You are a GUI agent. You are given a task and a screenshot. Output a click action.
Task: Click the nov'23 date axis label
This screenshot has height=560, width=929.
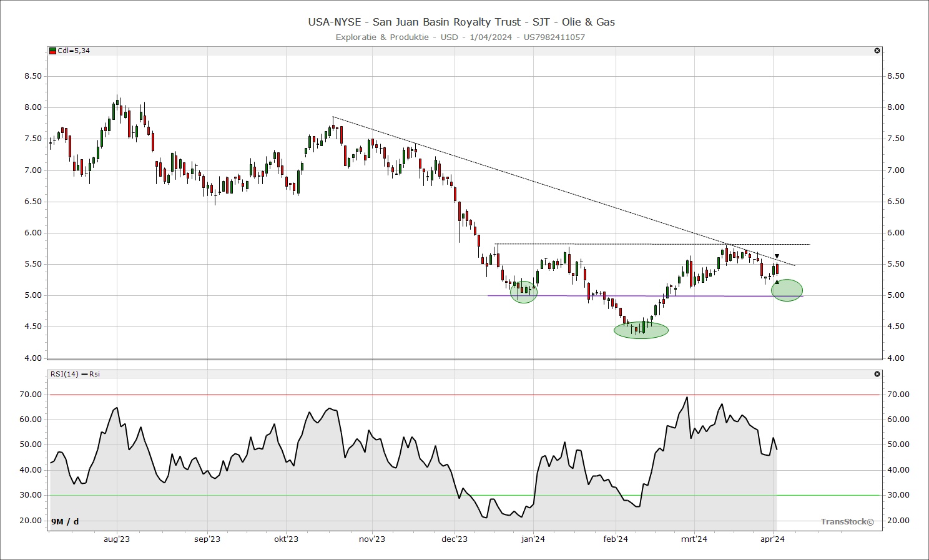[x=371, y=539]
